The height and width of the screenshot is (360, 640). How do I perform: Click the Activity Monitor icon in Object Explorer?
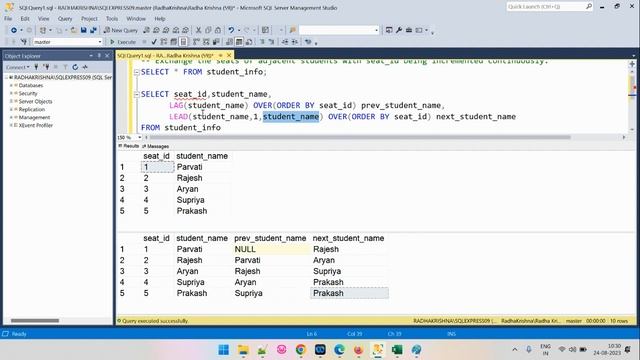pyautogui.click(x=85, y=67)
